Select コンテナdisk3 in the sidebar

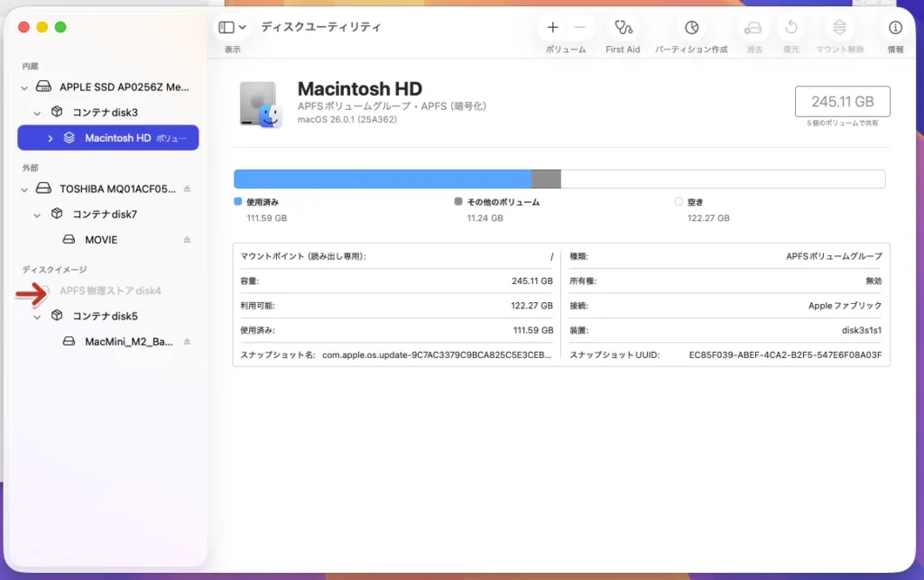105,113
